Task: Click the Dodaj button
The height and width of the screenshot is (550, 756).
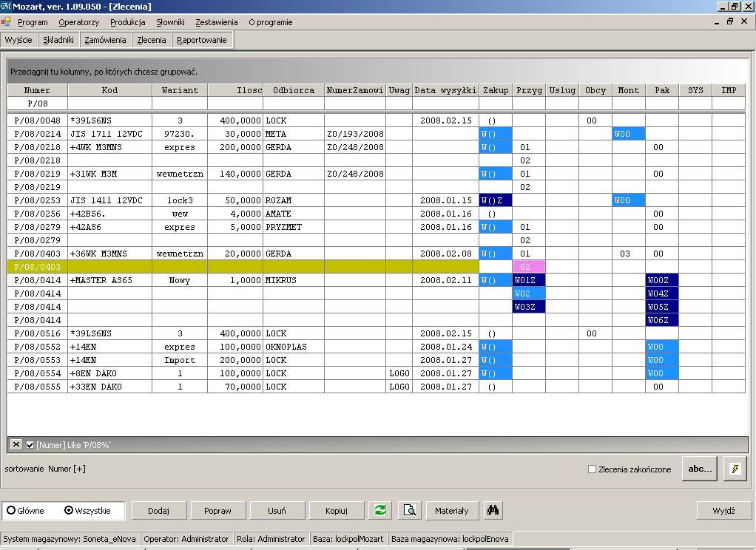Action: [x=158, y=511]
